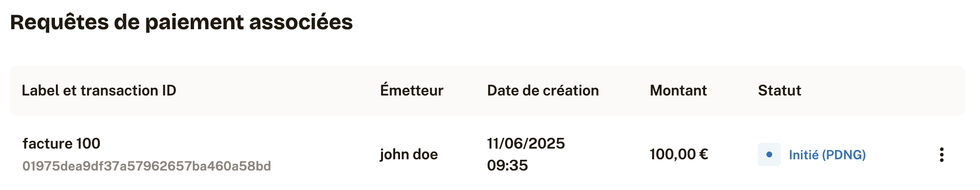980x190 pixels.
Task: Click the euro symbol in the amount
Action: (703, 154)
